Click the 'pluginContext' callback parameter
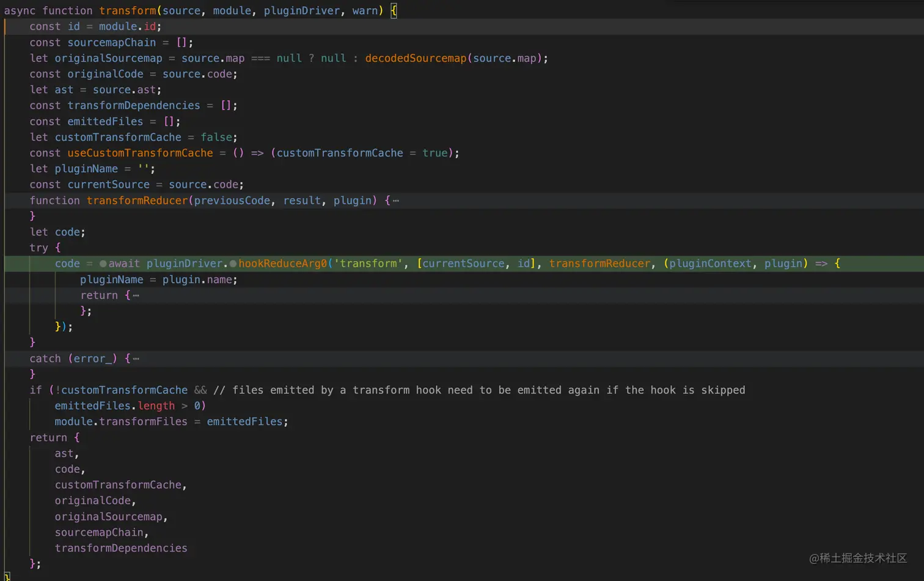This screenshot has width=924, height=581. (710, 264)
